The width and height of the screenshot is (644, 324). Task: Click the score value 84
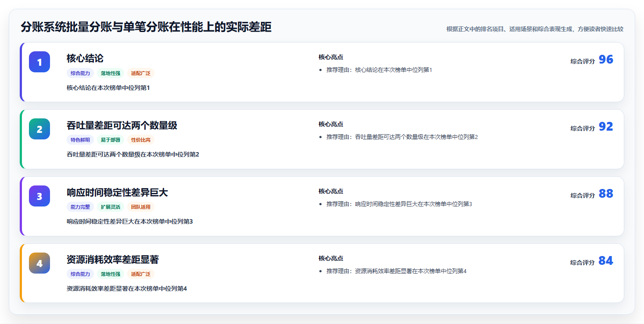click(606, 261)
